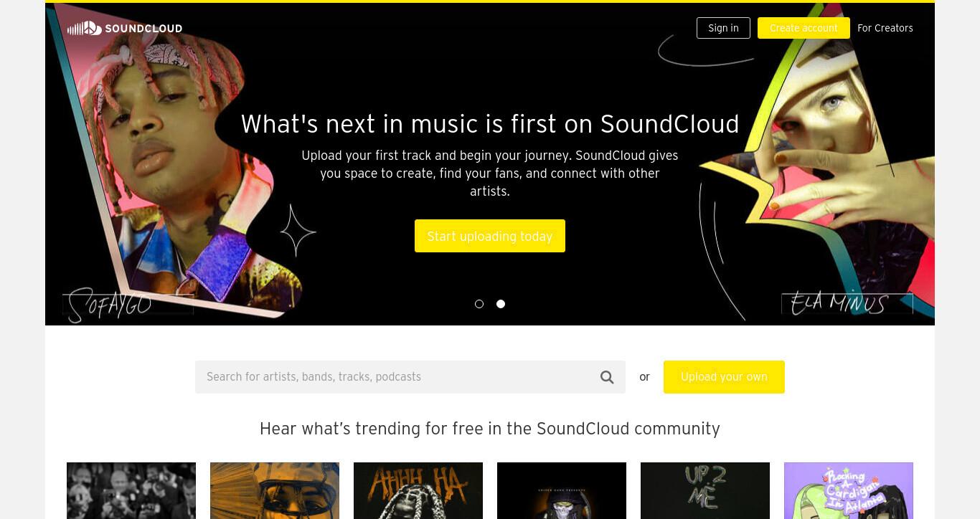Focus the search artists, bands, tracks field
This screenshot has height=519, width=980.
pos(398,377)
